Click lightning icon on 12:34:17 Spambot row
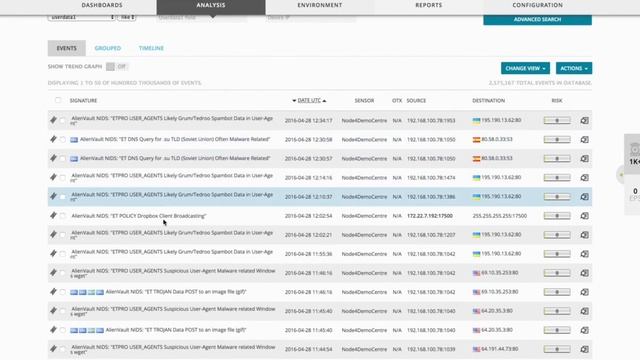 [x=53, y=120]
